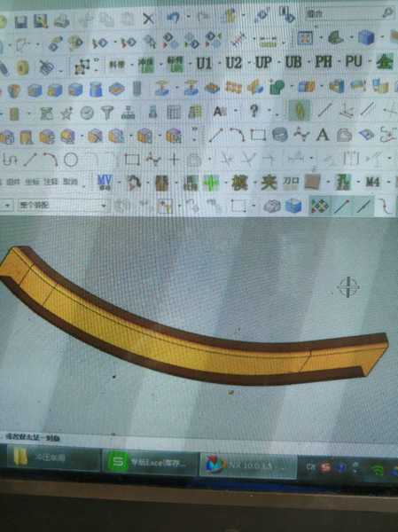The image size is (398, 532).
Task: Open the folder window in taskbar
Action: tap(52, 458)
